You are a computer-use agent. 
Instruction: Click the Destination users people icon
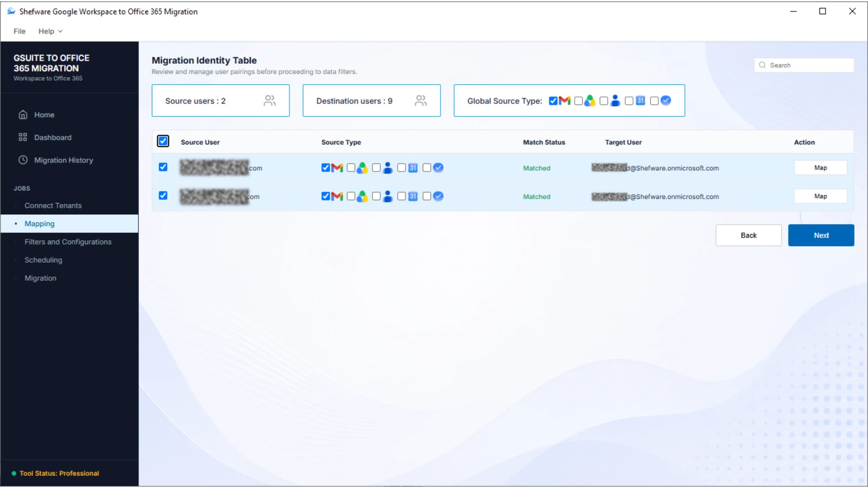420,101
